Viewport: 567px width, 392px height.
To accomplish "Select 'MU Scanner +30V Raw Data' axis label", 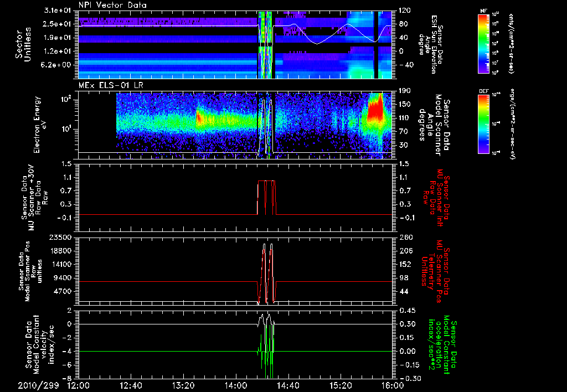I will [35, 198].
